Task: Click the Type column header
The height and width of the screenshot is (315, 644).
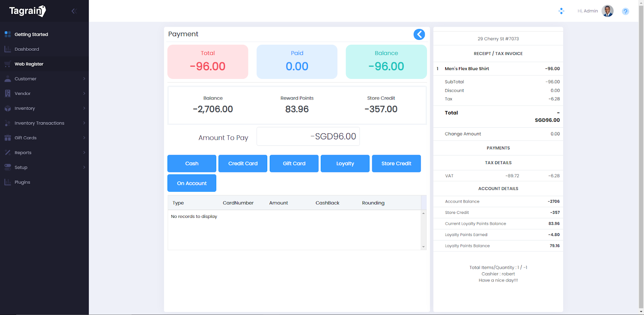Action: pyautogui.click(x=178, y=203)
